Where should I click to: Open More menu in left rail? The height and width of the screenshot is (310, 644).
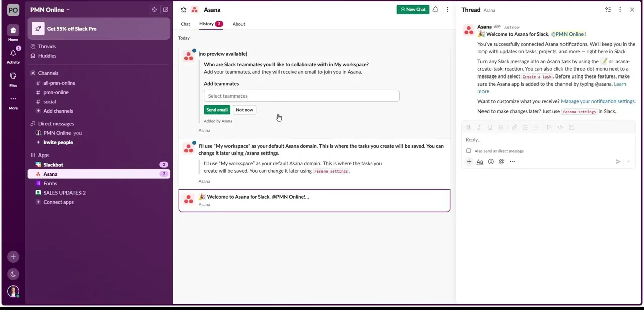(13, 101)
